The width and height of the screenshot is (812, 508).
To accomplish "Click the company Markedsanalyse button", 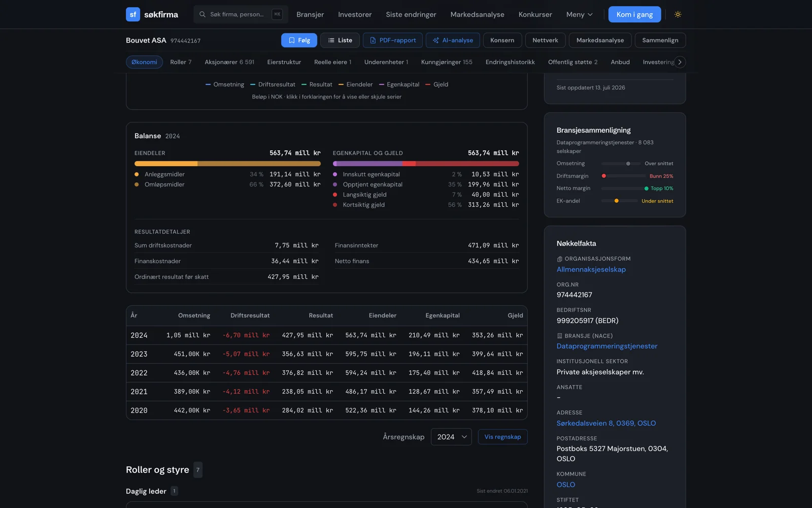I will click(600, 40).
